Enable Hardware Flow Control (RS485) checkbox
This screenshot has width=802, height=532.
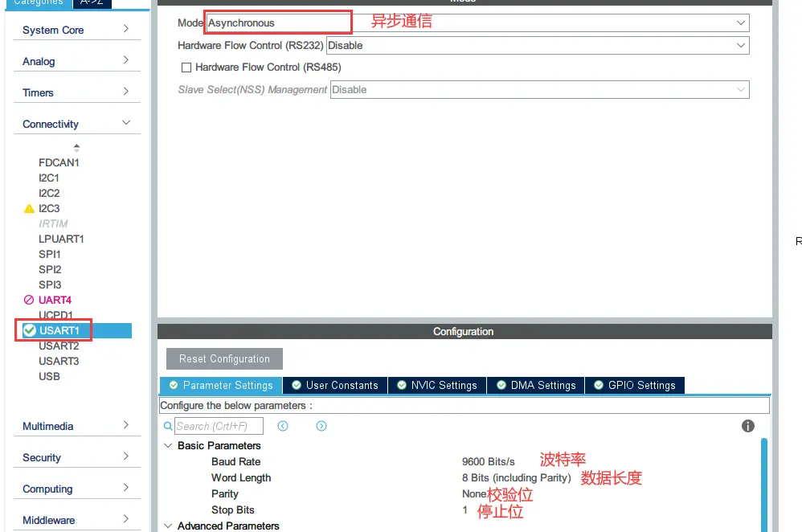point(186,68)
